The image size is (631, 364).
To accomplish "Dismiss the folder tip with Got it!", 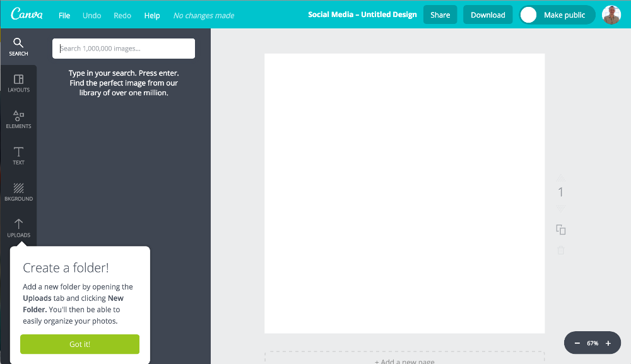I will [80, 344].
